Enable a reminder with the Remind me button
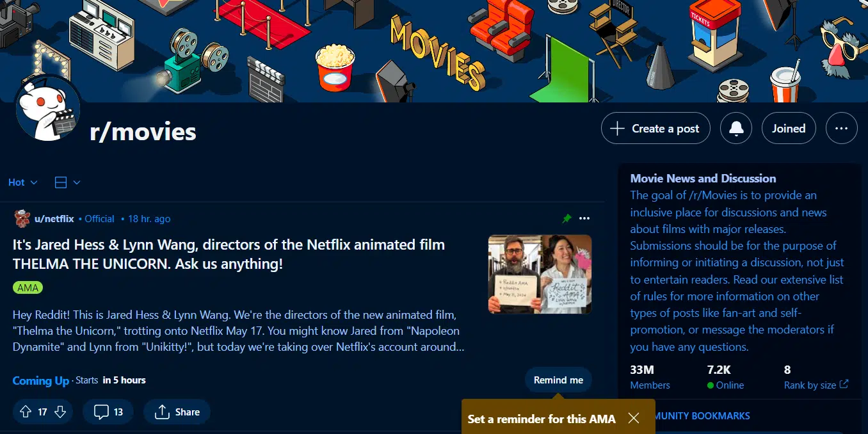The width and height of the screenshot is (868, 434). pyautogui.click(x=558, y=380)
